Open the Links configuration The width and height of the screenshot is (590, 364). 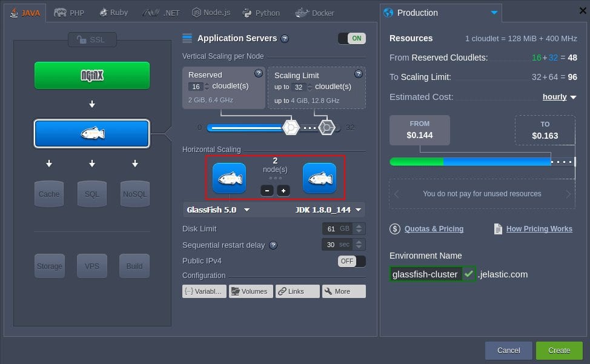tap(297, 291)
